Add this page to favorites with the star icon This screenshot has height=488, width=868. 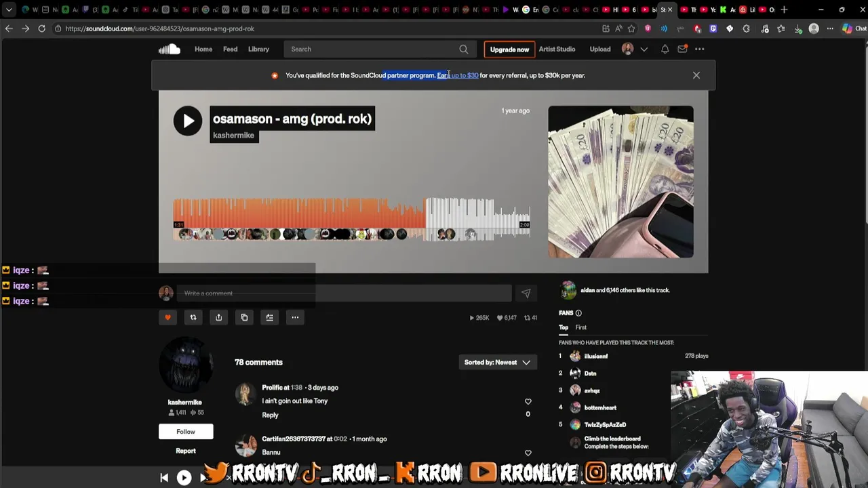point(631,28)
